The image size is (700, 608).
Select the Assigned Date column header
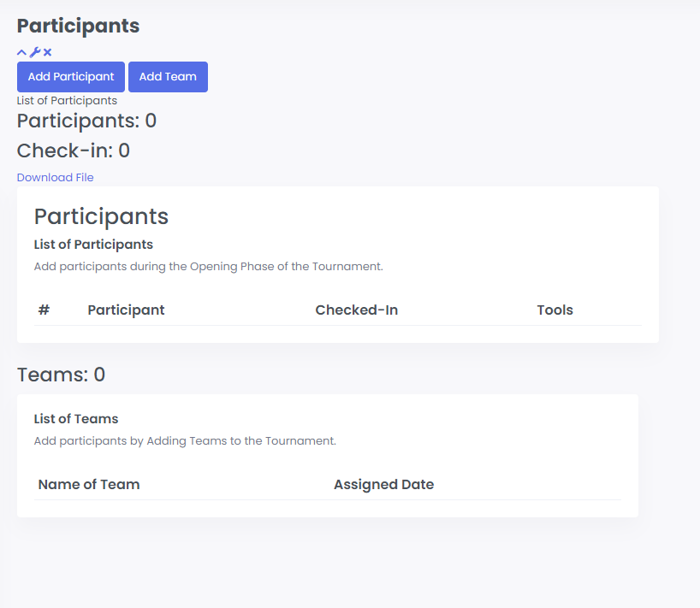(383, 484)
